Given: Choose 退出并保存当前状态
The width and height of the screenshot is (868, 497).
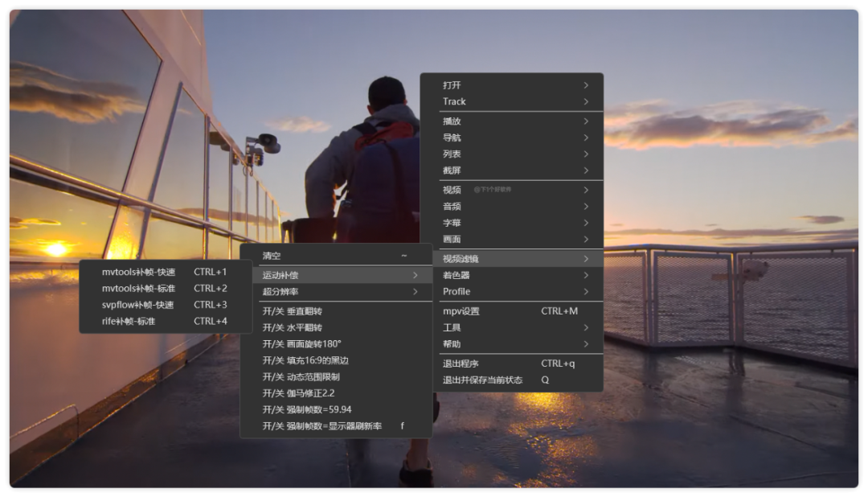Looking at the screenshot, I should pyautogui.click(x=511, y=380).
